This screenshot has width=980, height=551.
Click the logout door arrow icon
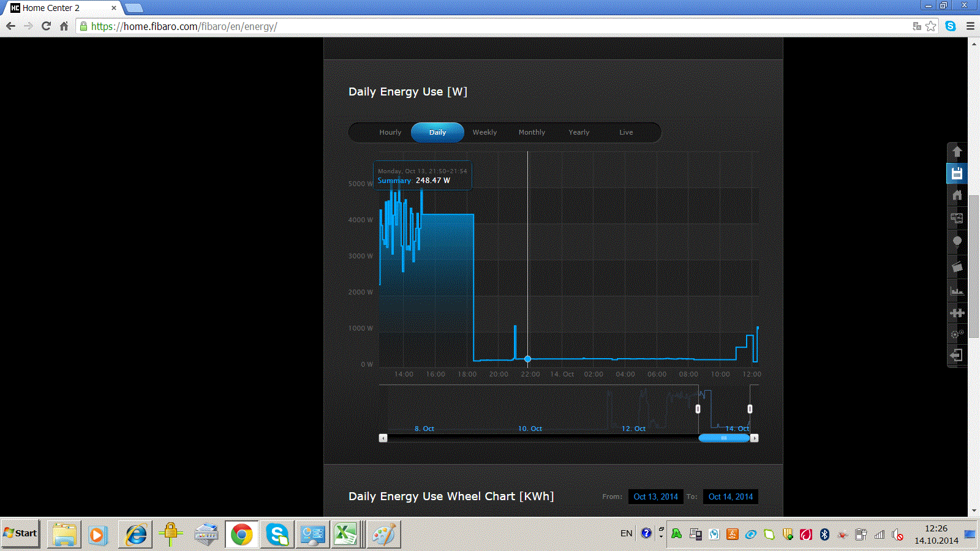(957, 355)
